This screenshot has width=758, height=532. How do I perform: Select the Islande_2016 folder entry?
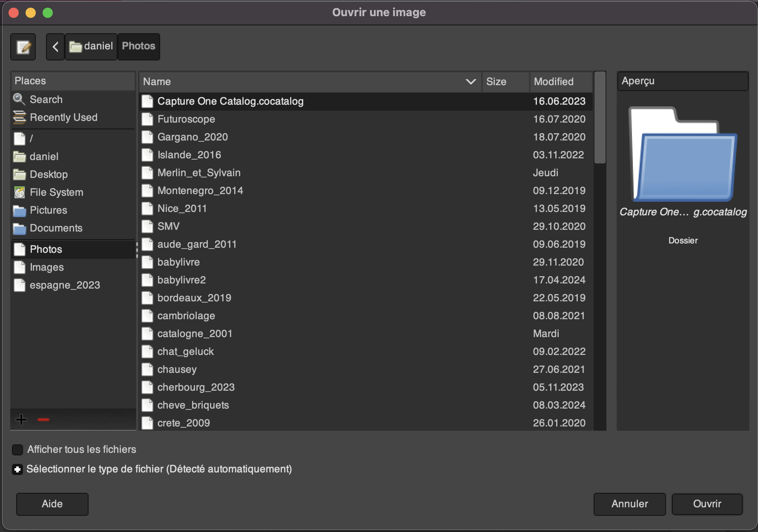pyautogui.click(x=365, y=155)
